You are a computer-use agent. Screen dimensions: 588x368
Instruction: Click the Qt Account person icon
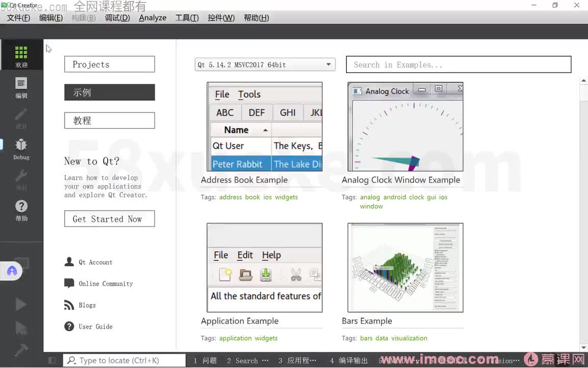(x=69, y=262)
